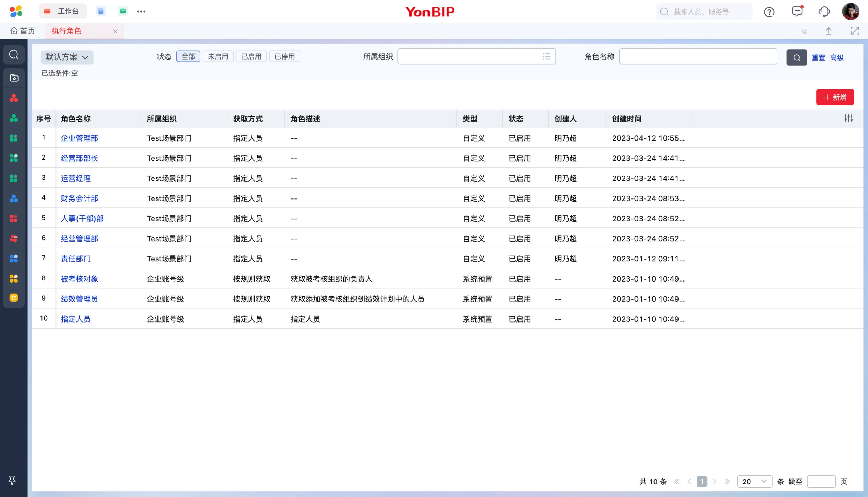Click the fullscreen expand icon
The width and height of the screenshot is (868, 497).
pos(855,31)
